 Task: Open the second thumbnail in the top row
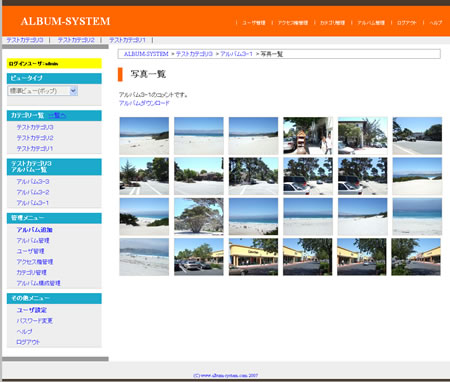click(199, 136)
